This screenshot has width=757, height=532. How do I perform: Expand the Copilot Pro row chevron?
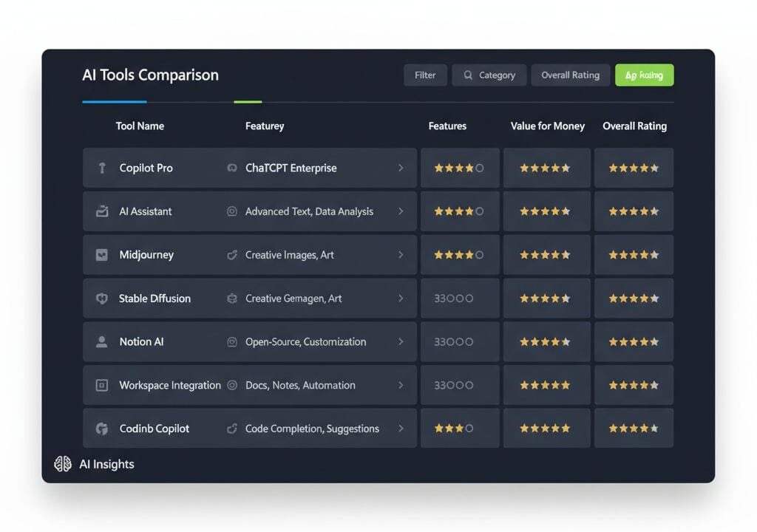click(401, 168)
